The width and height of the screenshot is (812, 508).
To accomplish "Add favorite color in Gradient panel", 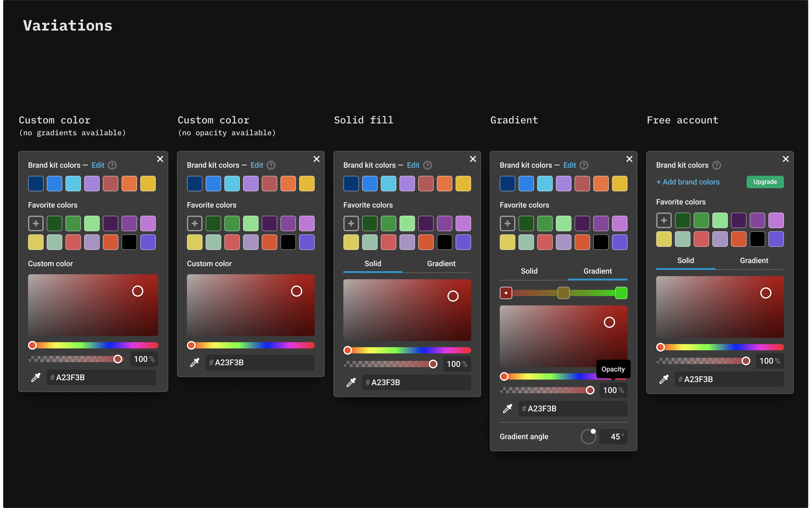I will click(x=507, y=223).
